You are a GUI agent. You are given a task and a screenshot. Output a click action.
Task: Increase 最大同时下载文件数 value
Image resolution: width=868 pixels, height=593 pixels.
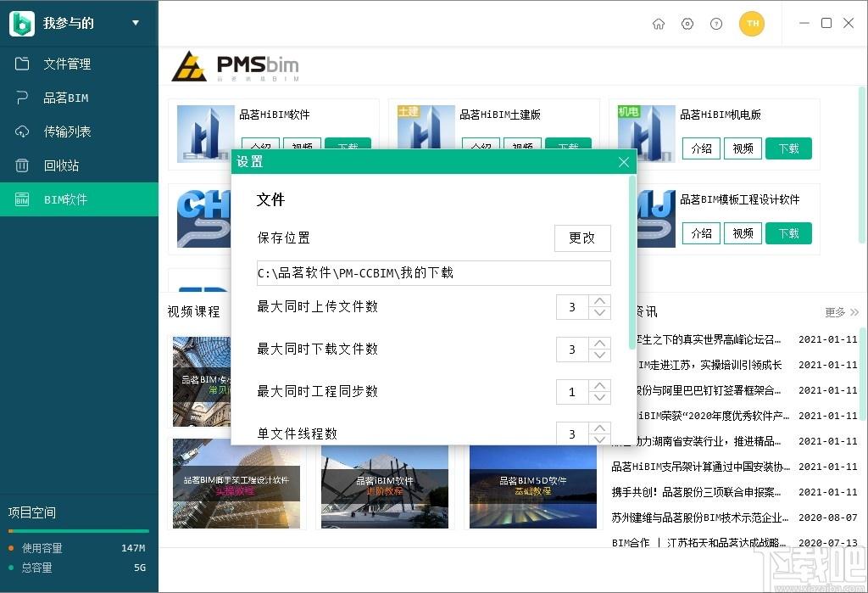pos(599,344)
